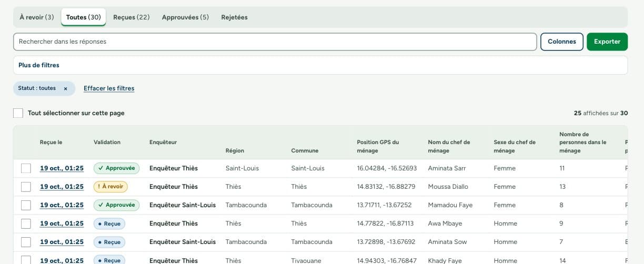
Task: Click the 'À revoir' badge in Moussa Diallo's row
Action: [110, 187]
